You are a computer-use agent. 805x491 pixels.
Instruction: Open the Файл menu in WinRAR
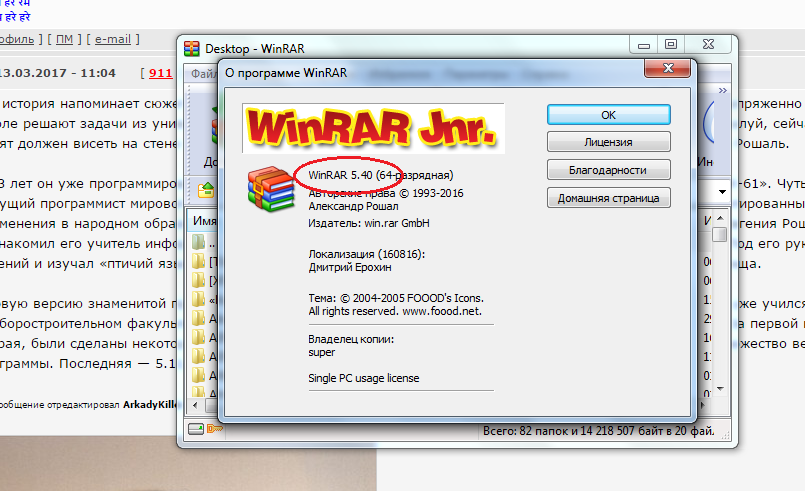tap(204, 73)
